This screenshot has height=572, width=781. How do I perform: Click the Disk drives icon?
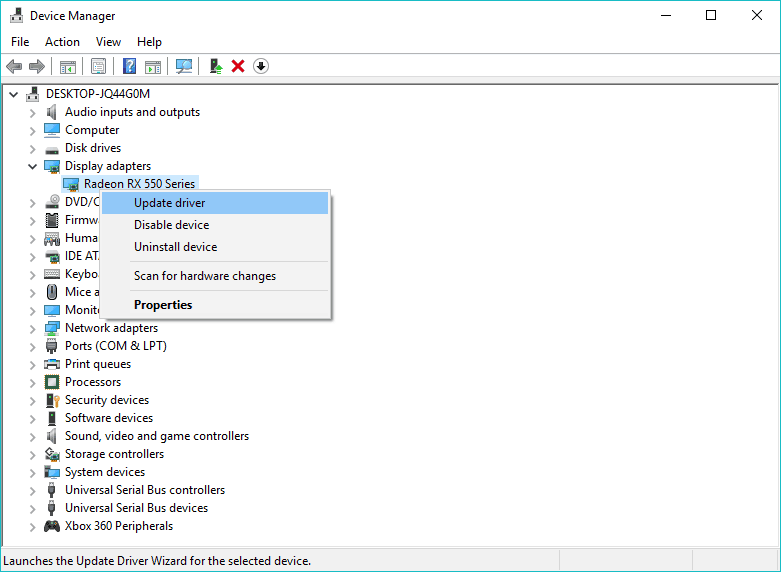[52, 149]
